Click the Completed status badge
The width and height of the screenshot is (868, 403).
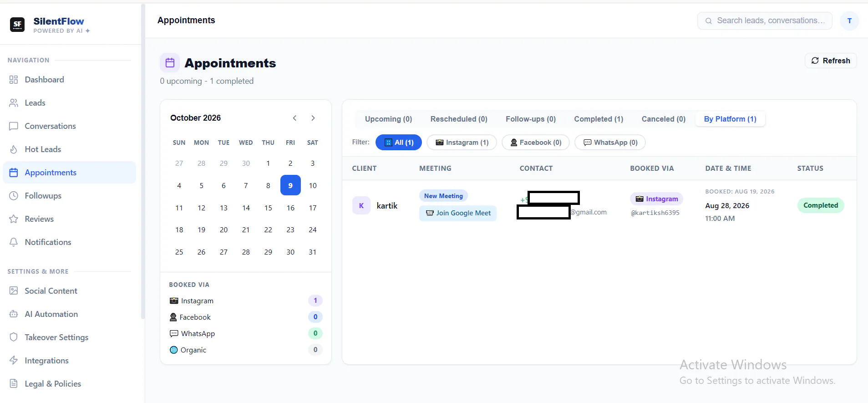[x=821, y=205]
